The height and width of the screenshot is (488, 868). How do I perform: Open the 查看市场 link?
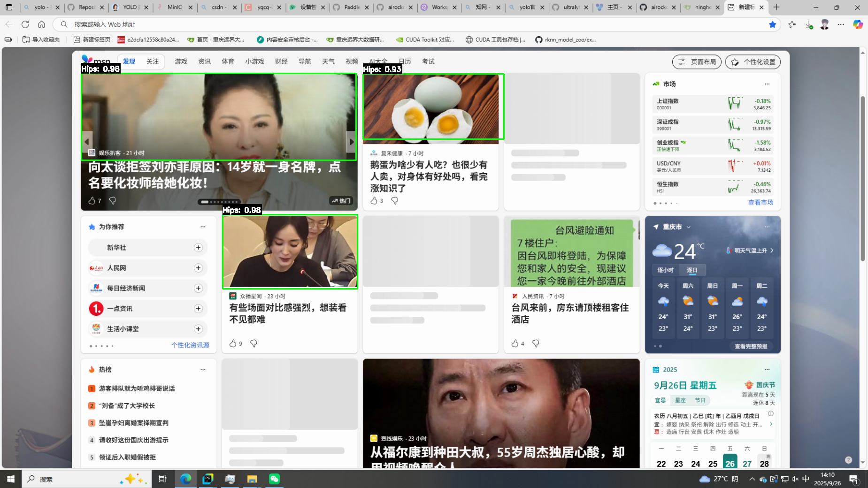tap(760, 203)
